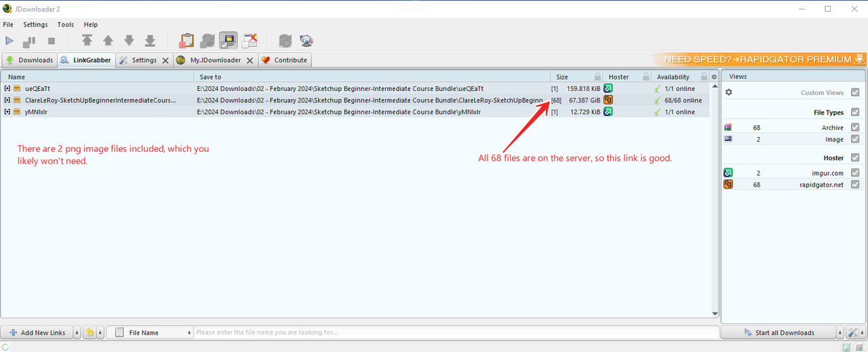
Task: Close the My.JDownloader tab
Action: tap(250, 60)
